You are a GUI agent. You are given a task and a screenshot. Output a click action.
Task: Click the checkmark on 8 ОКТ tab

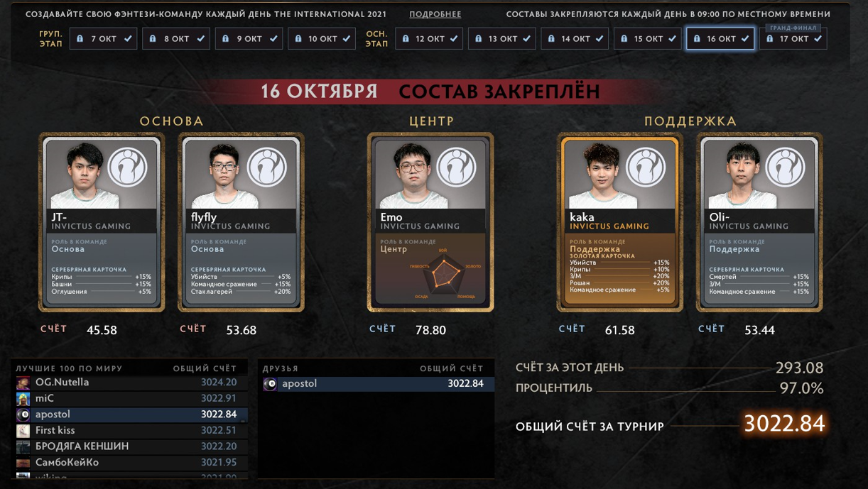pyautogui.click(x=200, y=39)
